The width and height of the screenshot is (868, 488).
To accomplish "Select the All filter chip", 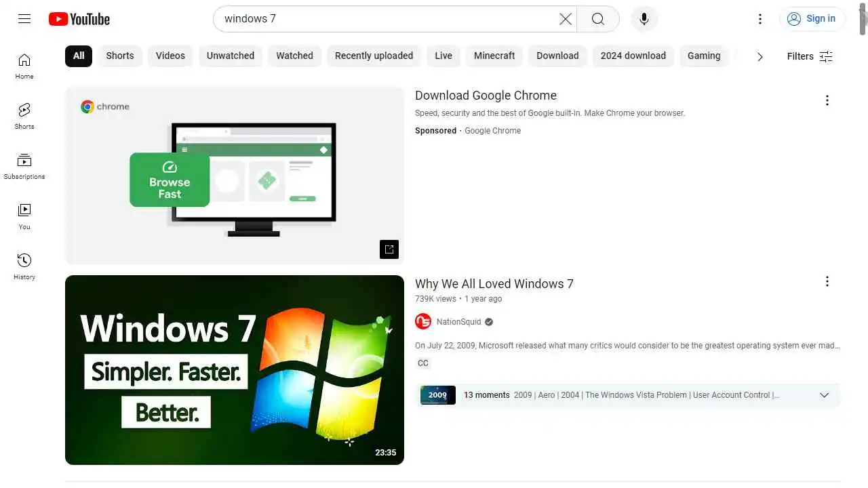I will (x=79, y=56).
